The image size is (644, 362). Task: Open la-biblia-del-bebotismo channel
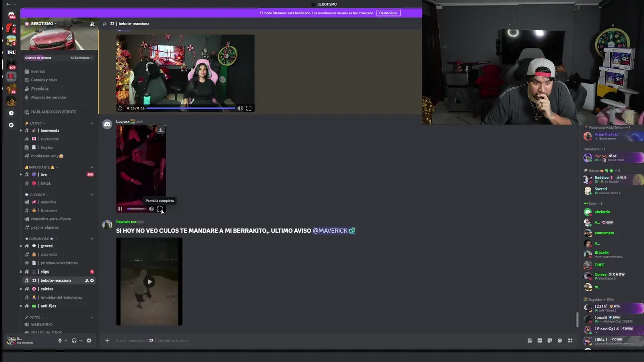pyautogui.click(x=59, y=297)
